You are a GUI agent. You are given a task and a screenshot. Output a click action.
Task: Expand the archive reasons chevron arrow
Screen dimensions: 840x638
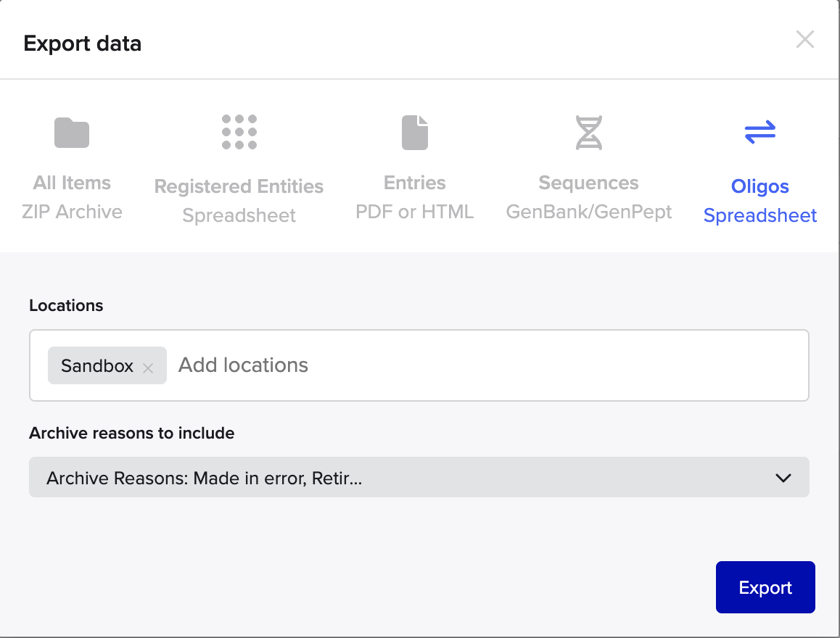point(783,478)
